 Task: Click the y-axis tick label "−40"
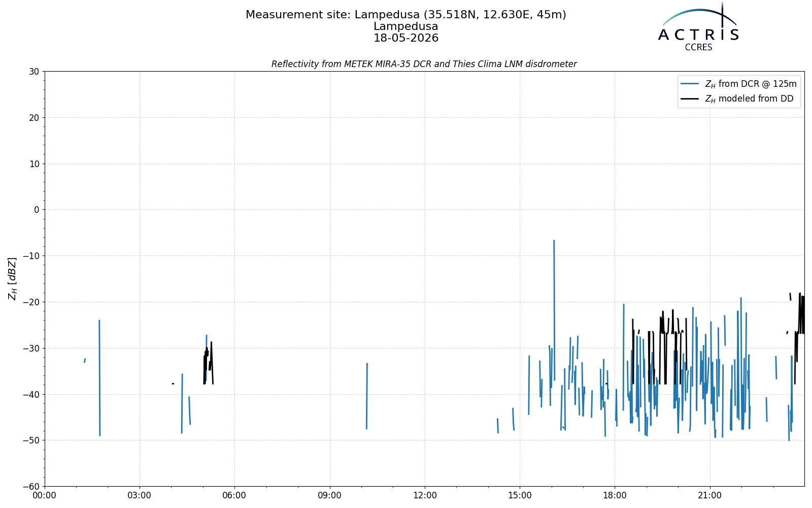pyautogui.click(x=30, y=395)
